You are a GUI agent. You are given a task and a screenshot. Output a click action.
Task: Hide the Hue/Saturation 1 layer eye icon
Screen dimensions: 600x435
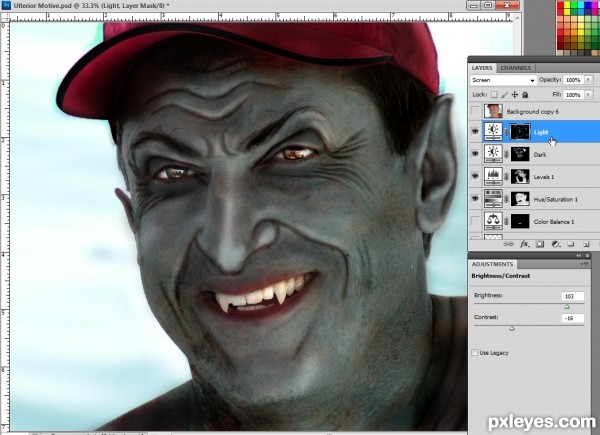pyautogui.click(x=475, y=198)
